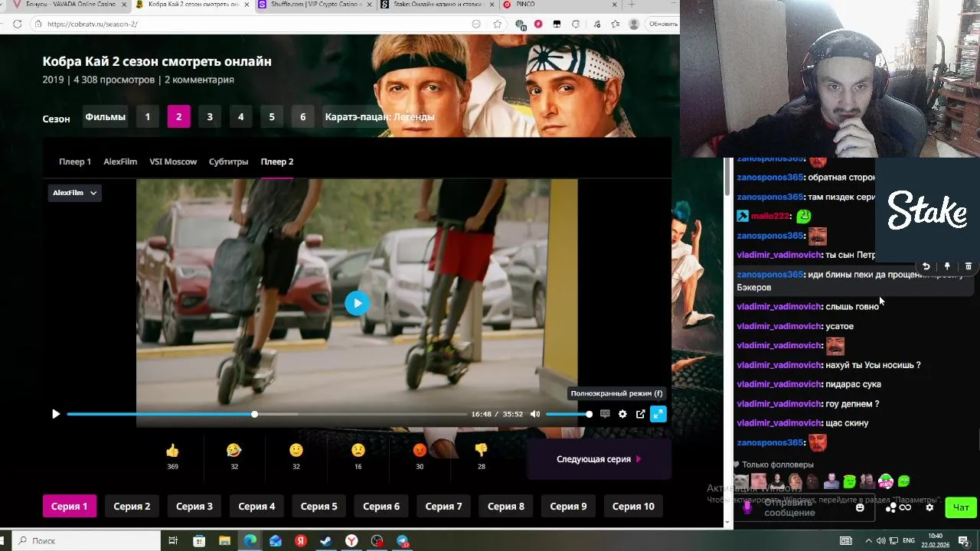Click username vladimir_vadimovich saying усатое

[x=779, y=326]
